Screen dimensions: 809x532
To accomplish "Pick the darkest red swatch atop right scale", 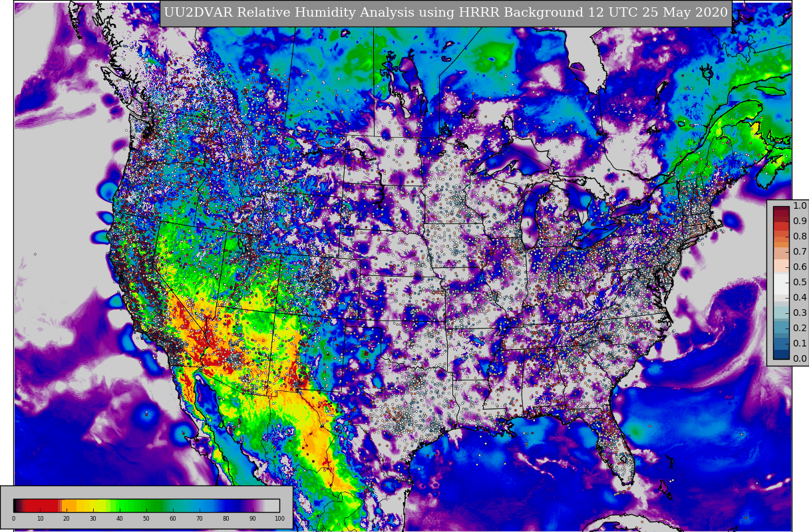I will point(781,209).
